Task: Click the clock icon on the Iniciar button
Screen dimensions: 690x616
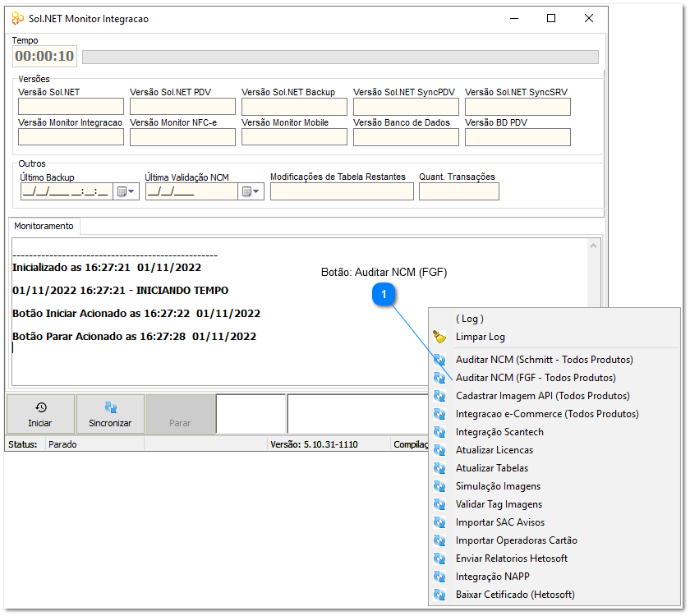Action: coord(39,408)
